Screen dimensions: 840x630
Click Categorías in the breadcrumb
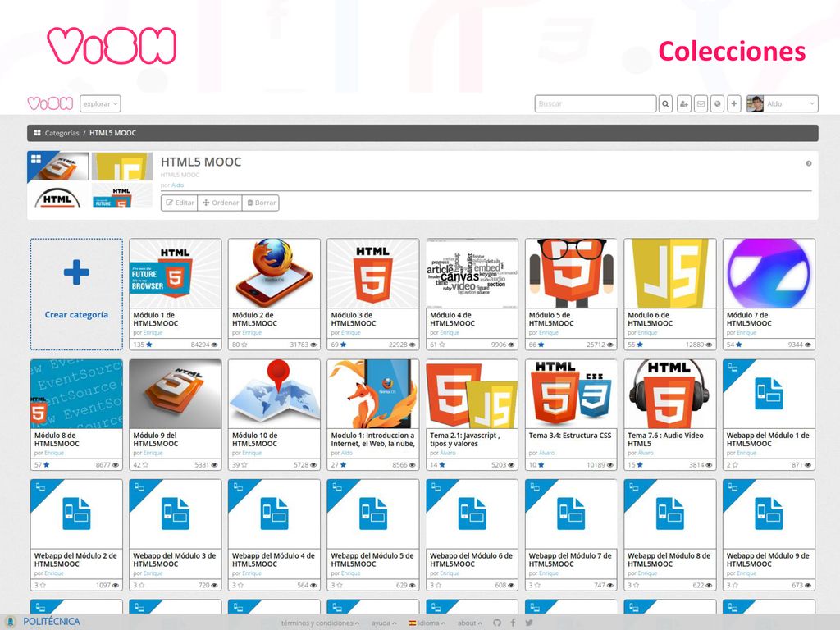coord(62,133)
